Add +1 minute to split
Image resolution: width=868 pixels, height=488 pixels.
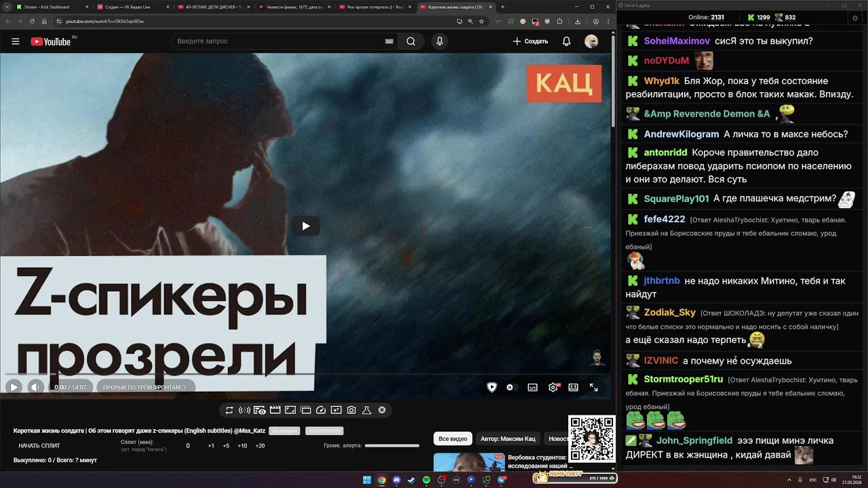211,445
